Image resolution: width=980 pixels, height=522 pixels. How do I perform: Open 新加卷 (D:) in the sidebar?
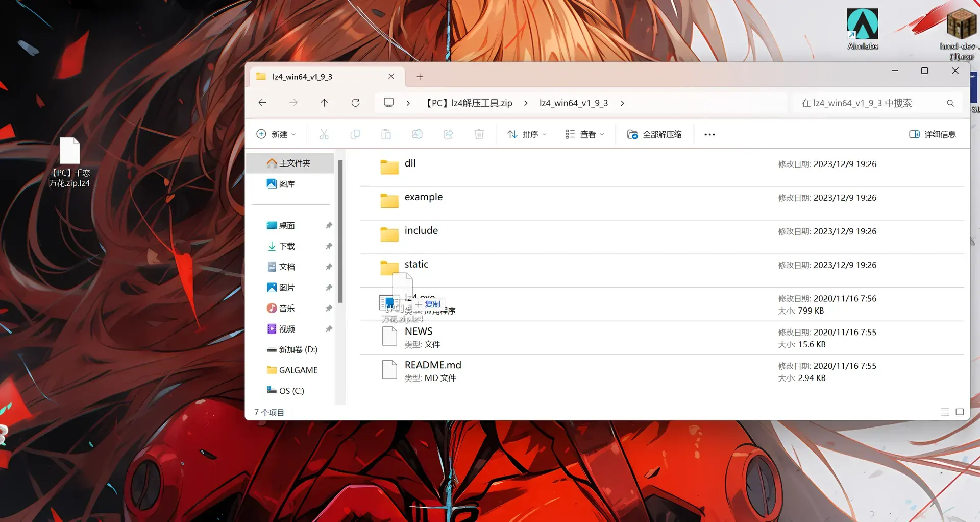(291, 349)
